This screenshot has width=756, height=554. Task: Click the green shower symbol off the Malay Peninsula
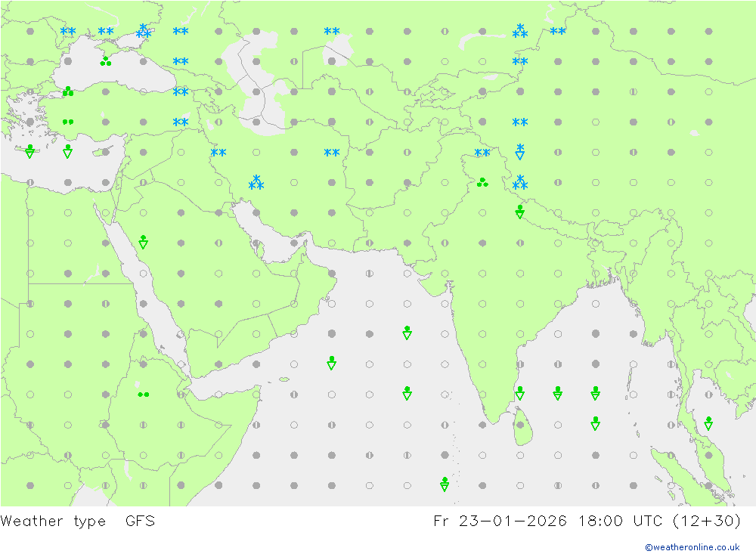tap(708, 424)
